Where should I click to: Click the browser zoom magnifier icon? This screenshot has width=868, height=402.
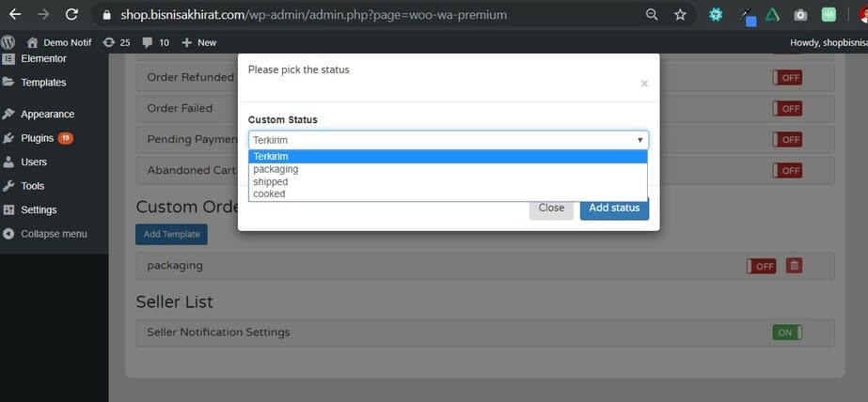(652, 15)
